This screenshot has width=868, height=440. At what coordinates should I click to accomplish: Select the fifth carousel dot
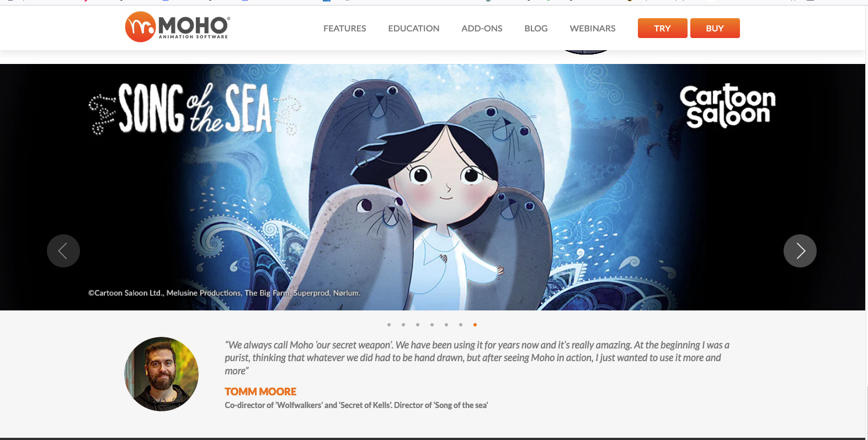pyautogui.click(x=446, y=325)
